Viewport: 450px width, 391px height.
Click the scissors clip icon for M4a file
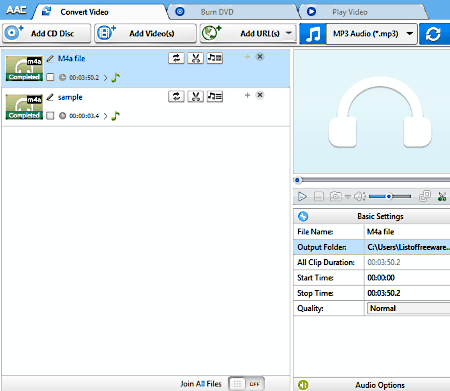click(196, 58)
